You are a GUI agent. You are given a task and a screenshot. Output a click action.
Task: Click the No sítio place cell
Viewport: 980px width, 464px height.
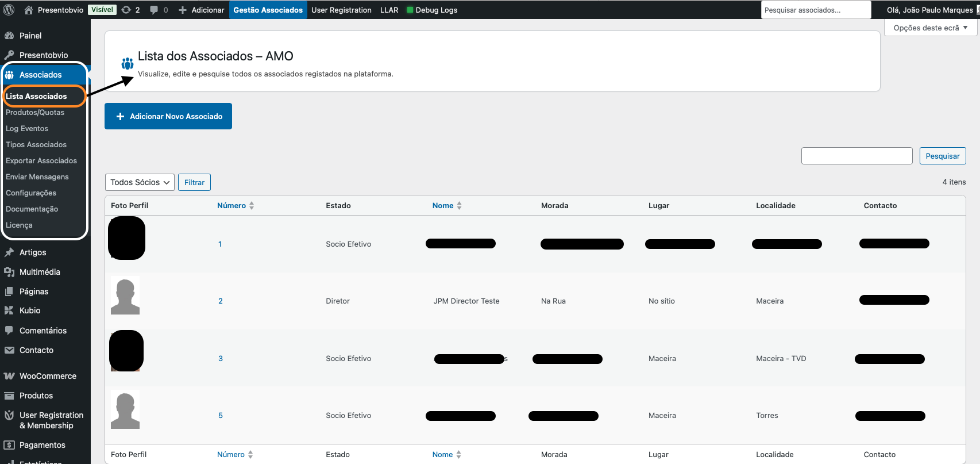(x=662, y=301)
